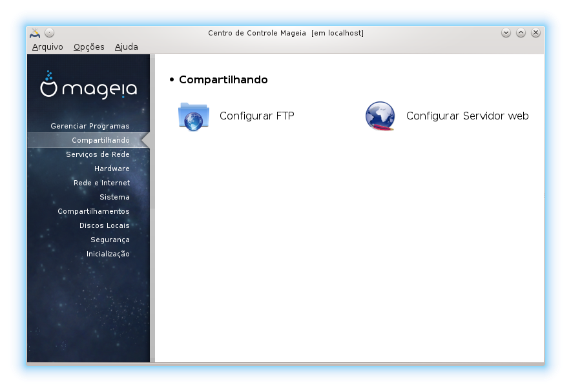Close the Centro de Controle Mageia window

[x=535, y=33]
